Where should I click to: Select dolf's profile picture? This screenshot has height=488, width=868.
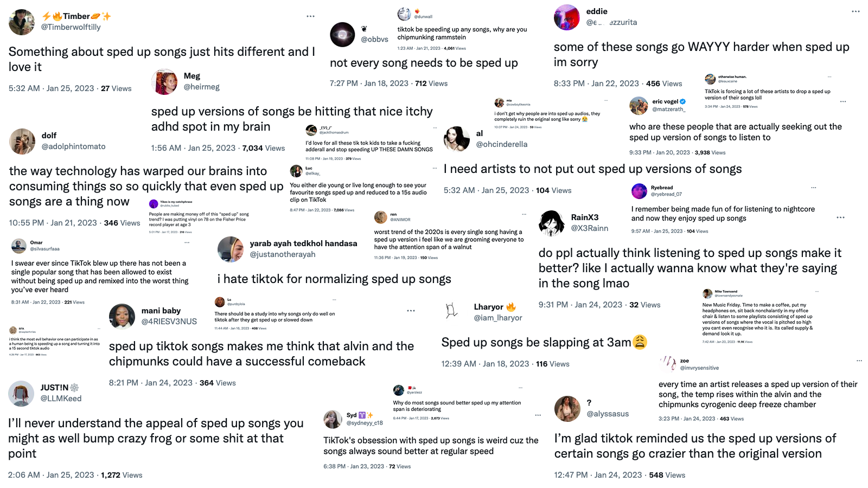(x=22, y=142)
